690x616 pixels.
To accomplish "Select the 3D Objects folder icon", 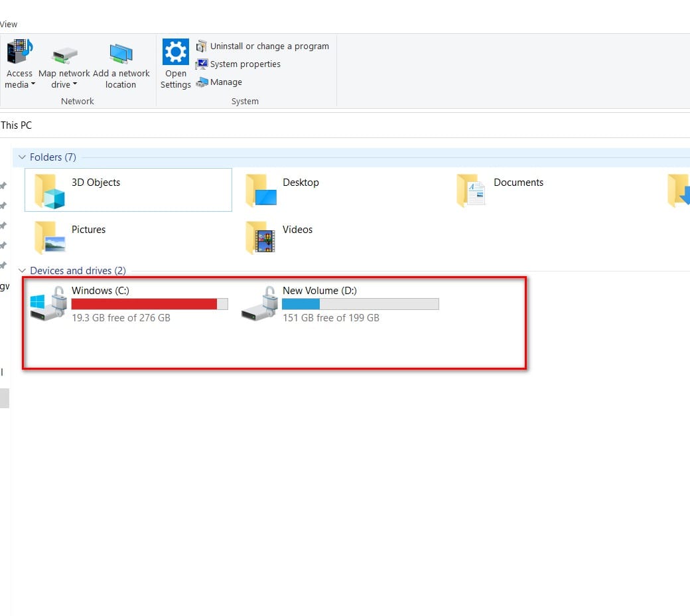I will (x=49, y=191).
